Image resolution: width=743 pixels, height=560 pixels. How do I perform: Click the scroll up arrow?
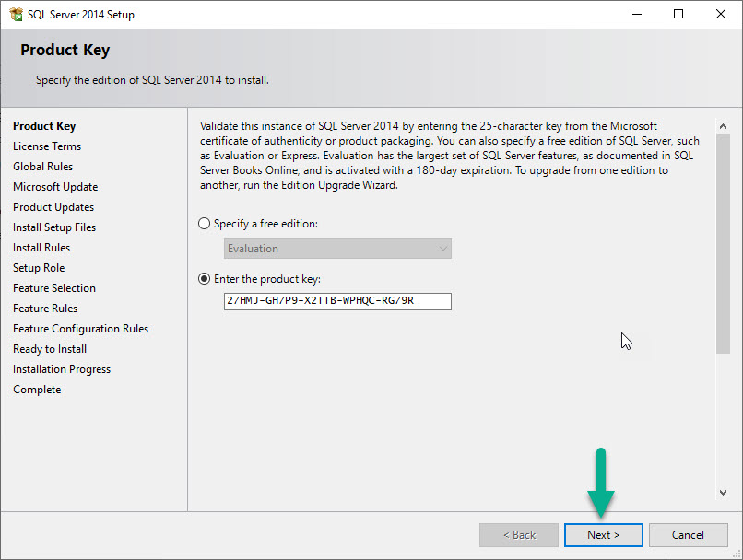pos(723,126)
